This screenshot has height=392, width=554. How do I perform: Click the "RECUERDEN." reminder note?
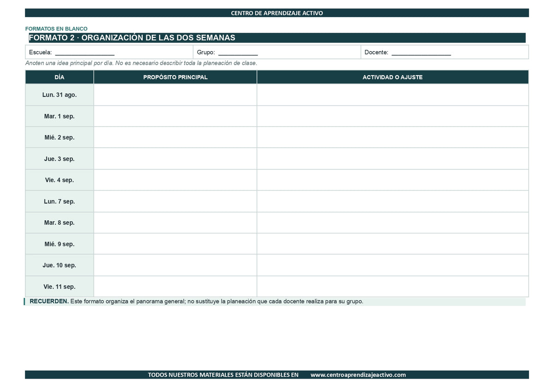pyautogui.click(x=275, y=302)
